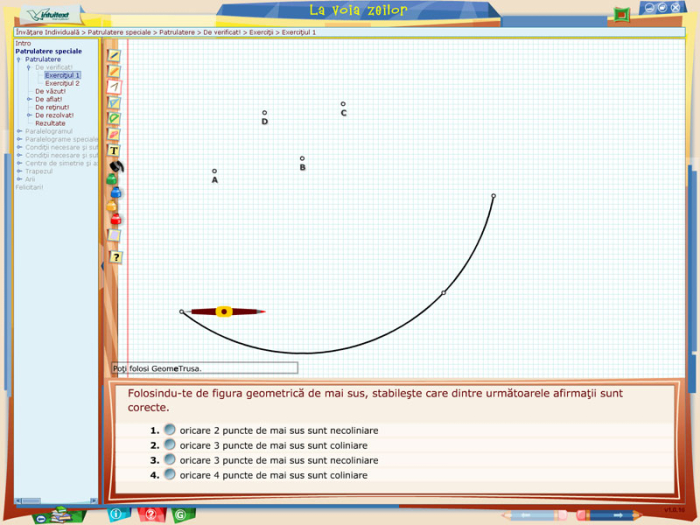Open Intro in the sidebar tree

point(23,43)
